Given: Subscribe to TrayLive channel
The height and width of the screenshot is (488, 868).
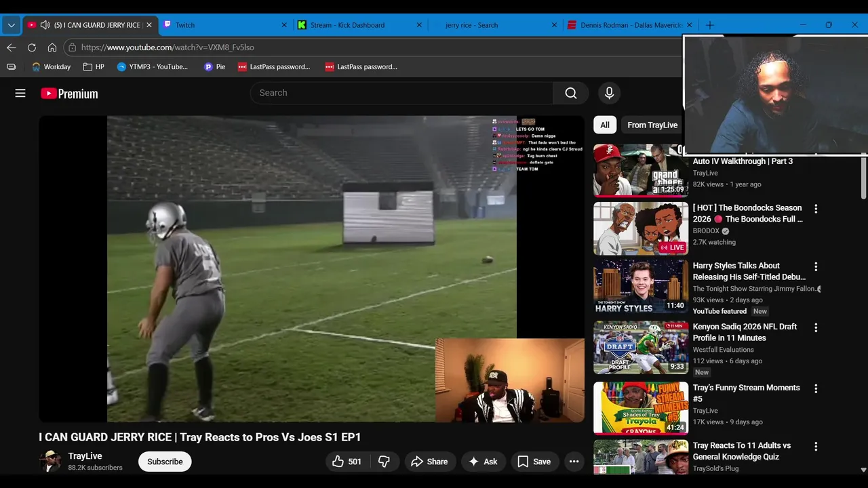Looking at the screenshot, I should [x=165, y=462].
